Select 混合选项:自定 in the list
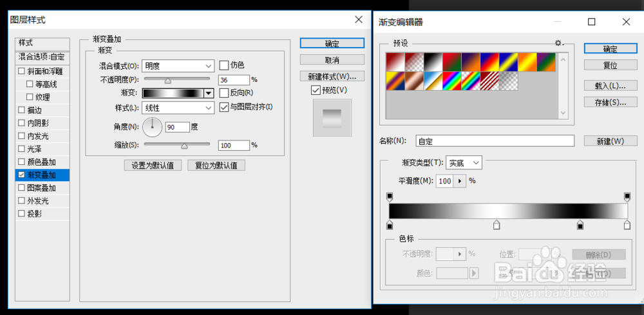The image size is (644, 315). click(43, 57)
